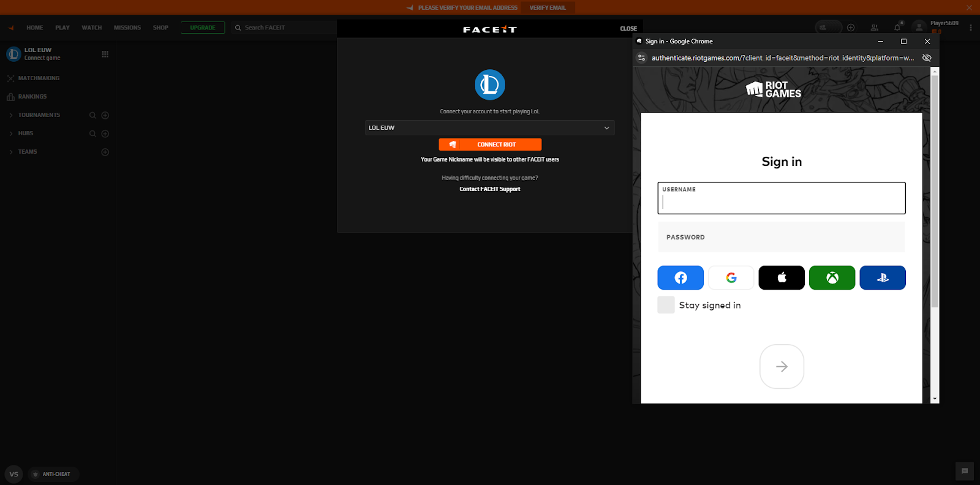The height and width of the screenshot is (485, 980).
Task: Open the game selector grid icon beside LOL EUW
Action: coord(105,54)
